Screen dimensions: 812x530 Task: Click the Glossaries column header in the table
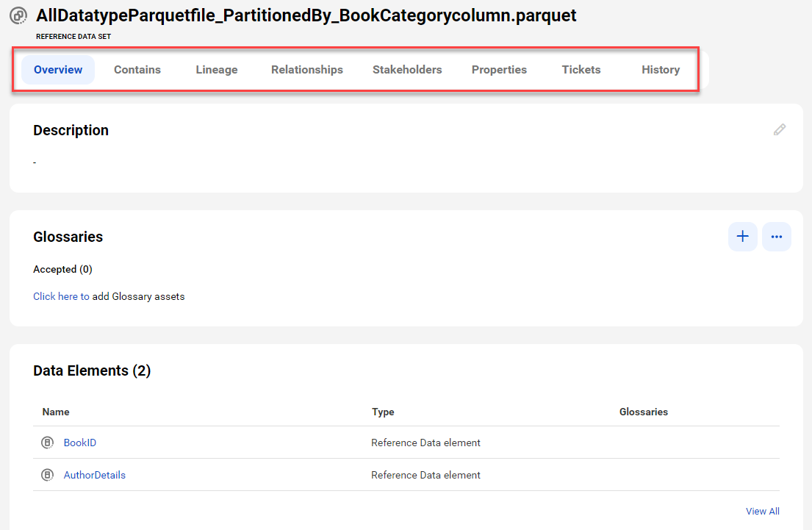(x=644, y=412)
